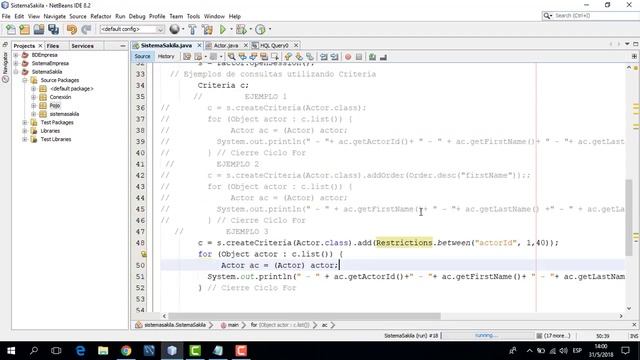Click the New File toolbar icon
This screenshot has width=640, height=360.
point(11,29)
